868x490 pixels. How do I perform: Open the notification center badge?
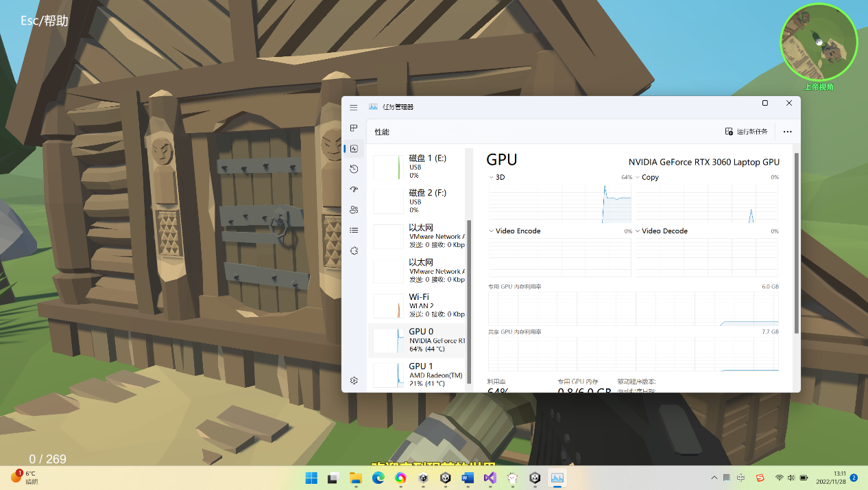(854, 477)
